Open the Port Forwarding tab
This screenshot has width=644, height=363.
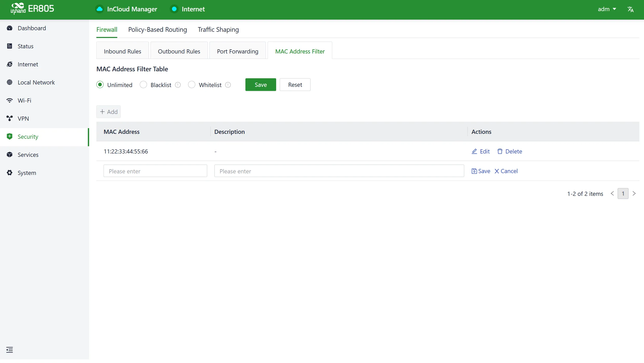pos(238,51)
